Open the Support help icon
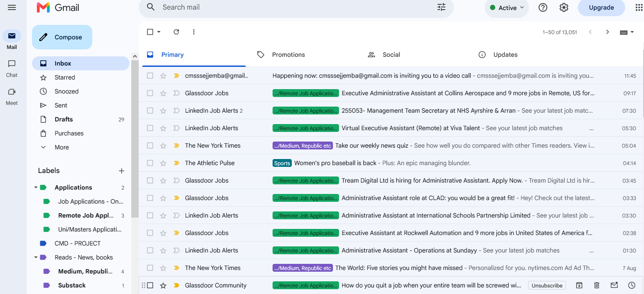Viewport: 644px width, 294px height. tap(543, 7)
